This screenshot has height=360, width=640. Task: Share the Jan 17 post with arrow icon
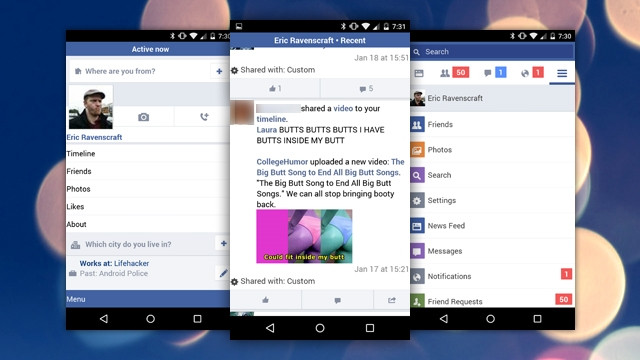point(392,300)
